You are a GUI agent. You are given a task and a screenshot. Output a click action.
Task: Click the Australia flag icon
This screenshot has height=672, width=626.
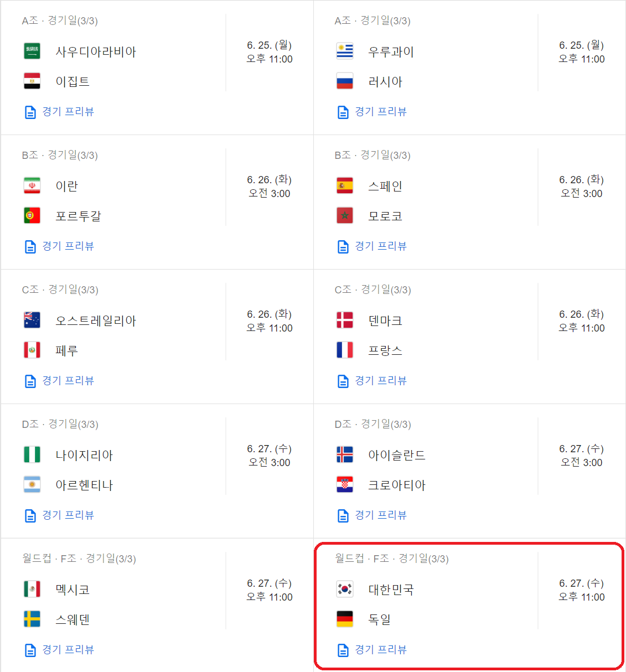coord(32,320)
